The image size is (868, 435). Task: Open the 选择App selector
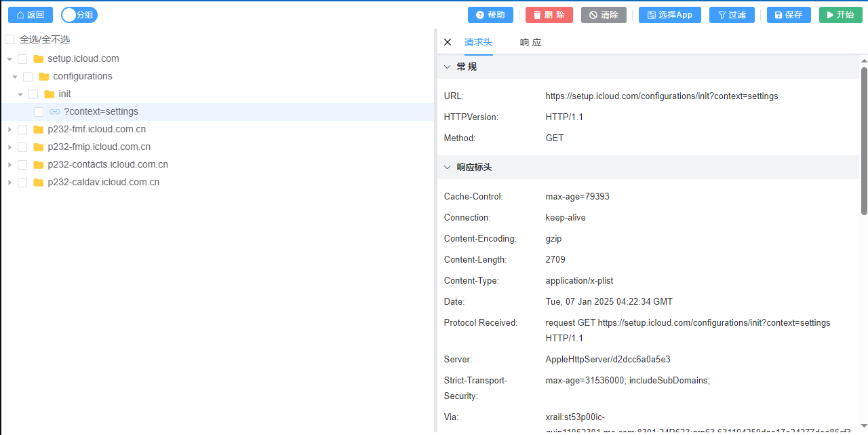point(670,15)
